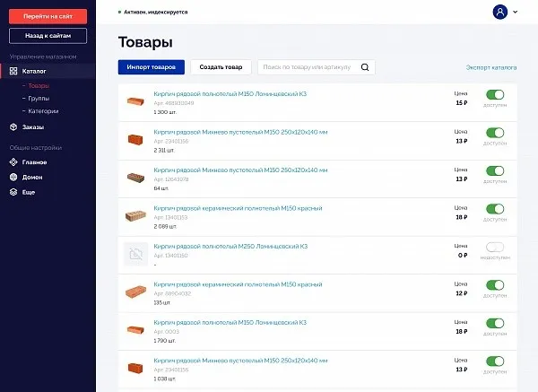Screen dimensions: 538x392
Task: Click the no-photo placeholder of M250 brick
Action: point(136,254)
